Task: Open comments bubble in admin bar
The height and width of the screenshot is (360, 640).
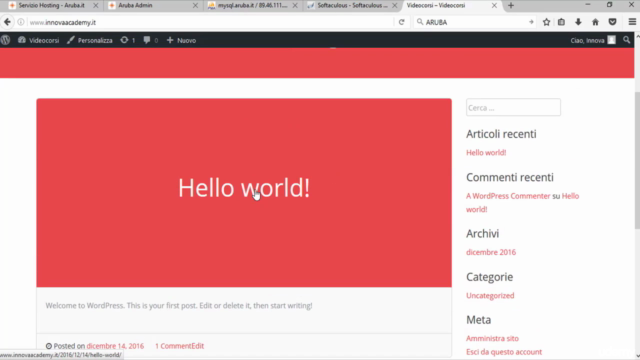Action: point(151,40)
